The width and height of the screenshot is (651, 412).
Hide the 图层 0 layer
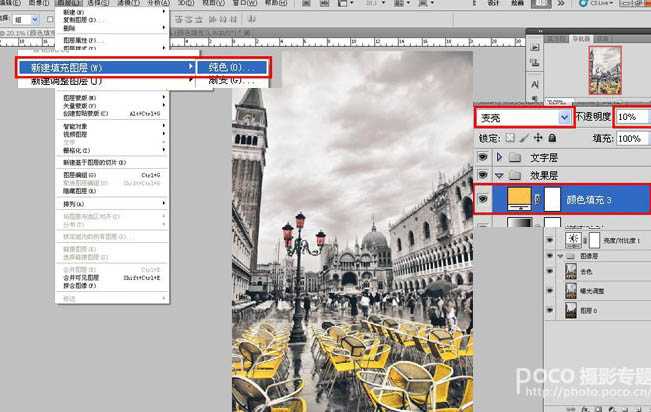tap(550, 310)
